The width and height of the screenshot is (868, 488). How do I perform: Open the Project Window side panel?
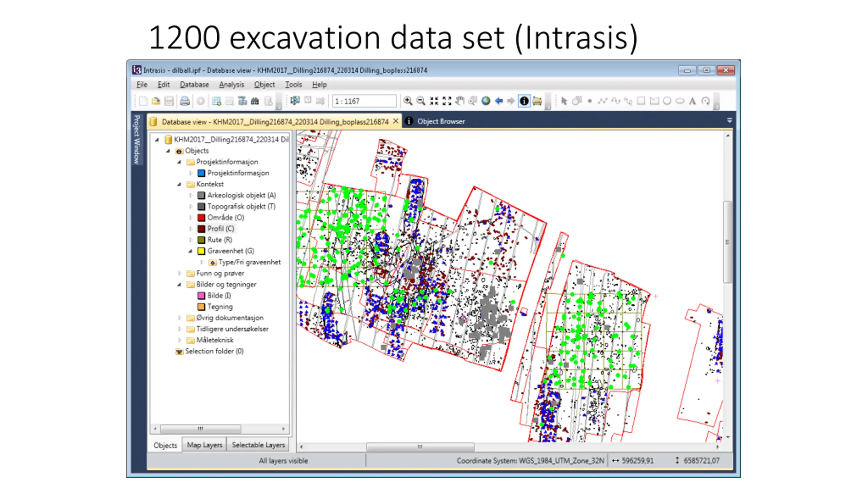point(137,139)
